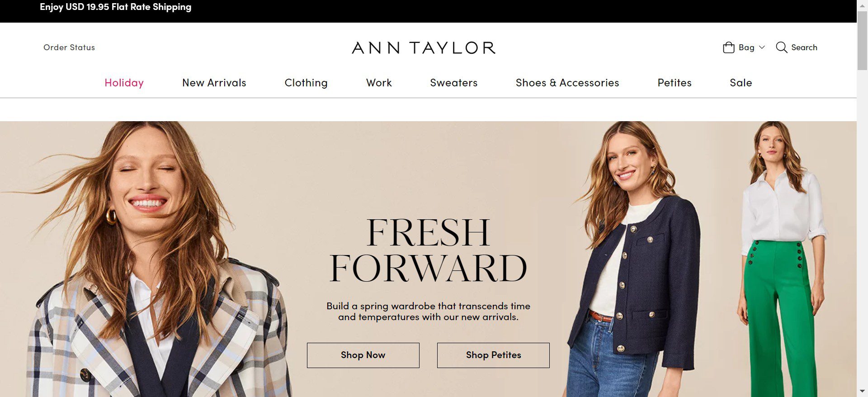View the Sale section
868x397 pixels.
coord(741,83)
